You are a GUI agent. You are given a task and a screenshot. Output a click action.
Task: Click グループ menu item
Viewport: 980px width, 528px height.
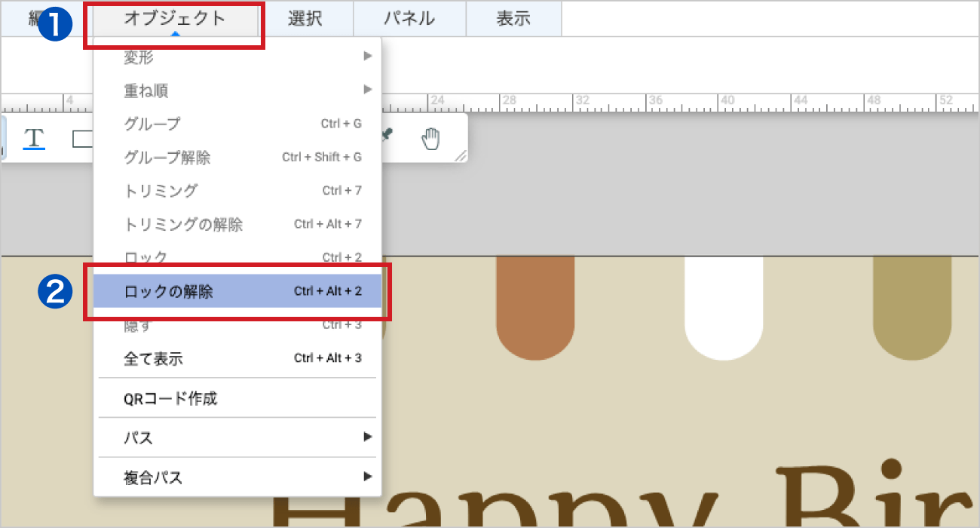pyautogui.click(x=237, y=124)
